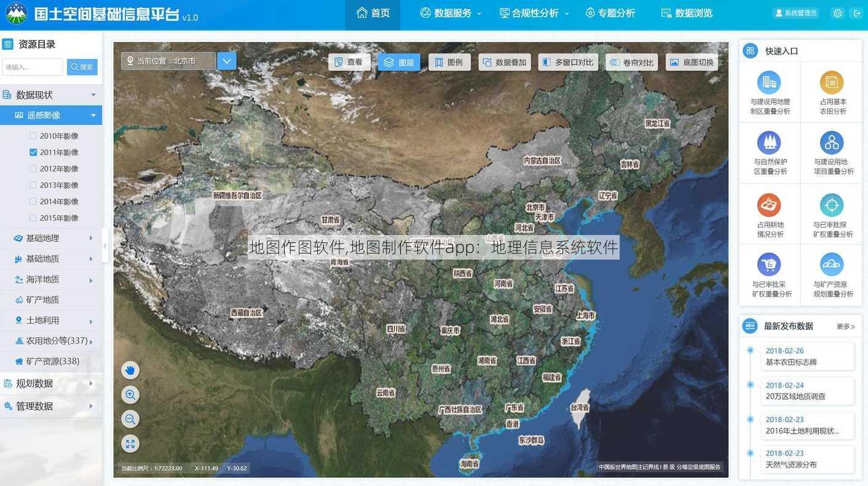Open the settings gear in header
This screenshot has height=486, width=868.
click(837, 13)
